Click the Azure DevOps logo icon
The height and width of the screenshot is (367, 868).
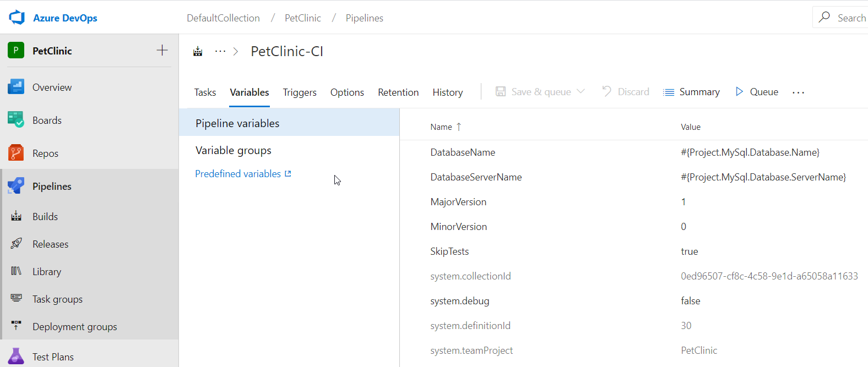[x=17, y=18]
